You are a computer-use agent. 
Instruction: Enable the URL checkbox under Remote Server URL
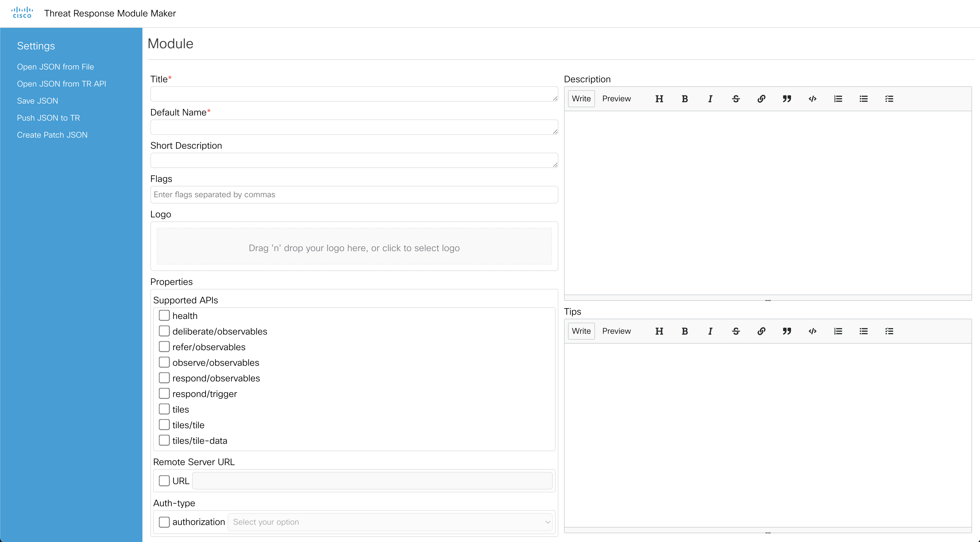[164, 480]
